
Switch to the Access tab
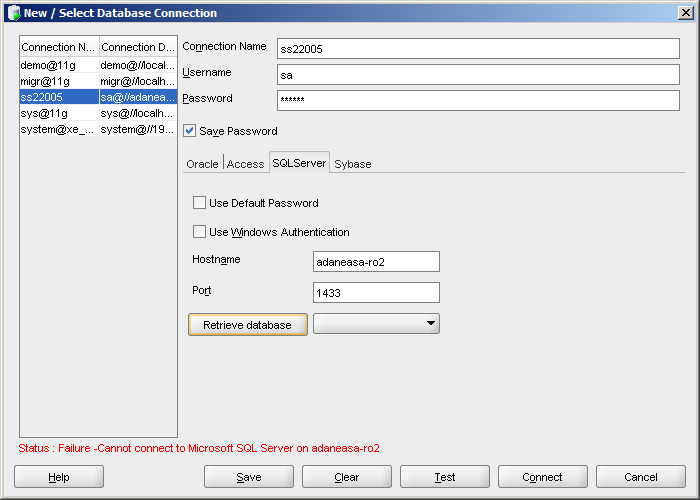(246, 164)
